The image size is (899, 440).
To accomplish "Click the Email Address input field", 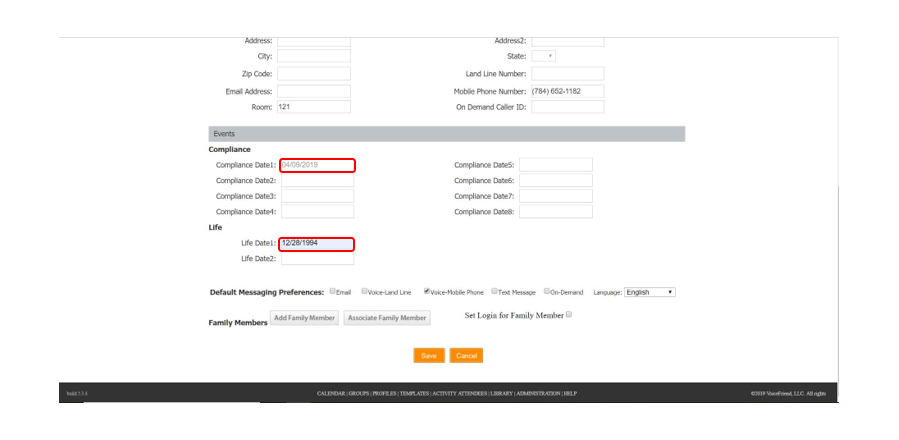I will click(x=314, y=92).
